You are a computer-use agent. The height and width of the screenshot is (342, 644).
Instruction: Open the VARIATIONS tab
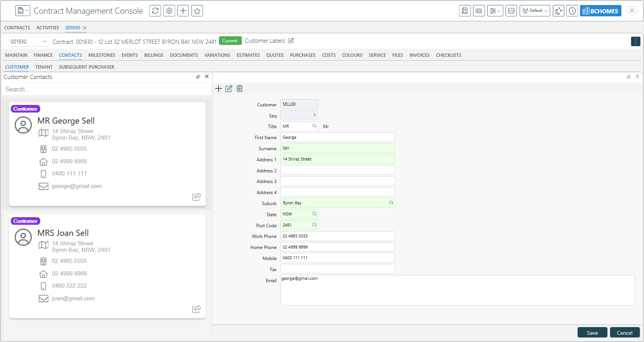[x=217, y=55]
